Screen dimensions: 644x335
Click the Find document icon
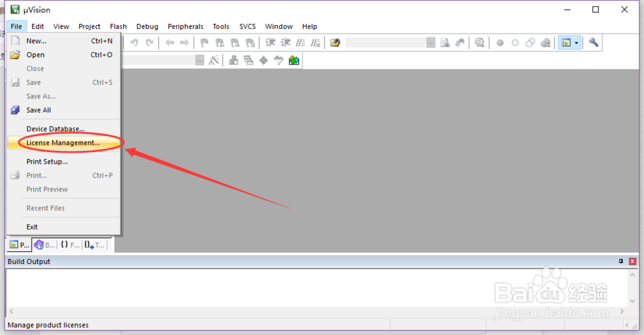[x=445, y=43]
